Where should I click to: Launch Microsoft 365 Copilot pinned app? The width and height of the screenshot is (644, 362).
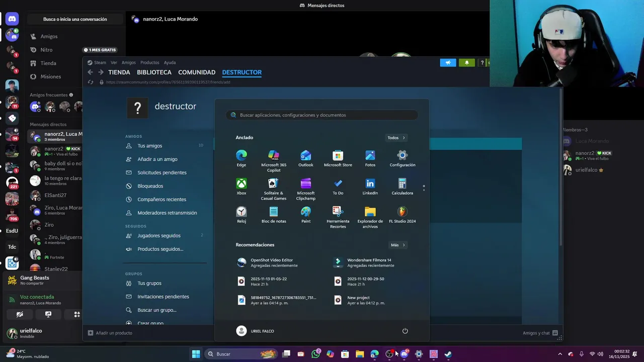274,161
